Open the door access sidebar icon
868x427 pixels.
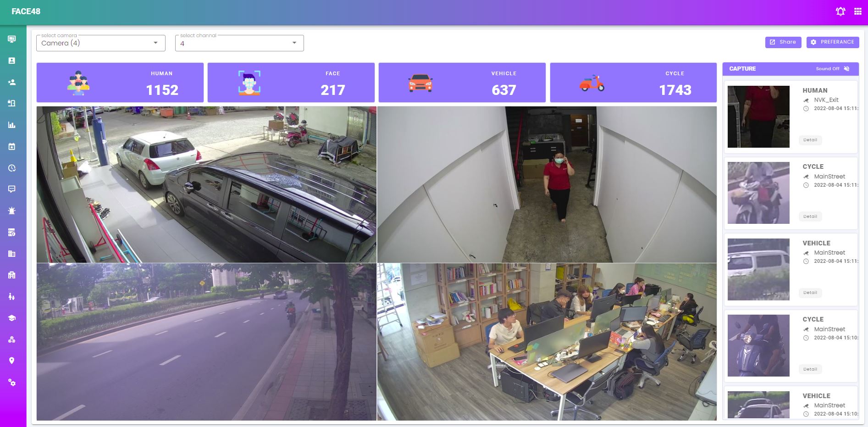12,103
